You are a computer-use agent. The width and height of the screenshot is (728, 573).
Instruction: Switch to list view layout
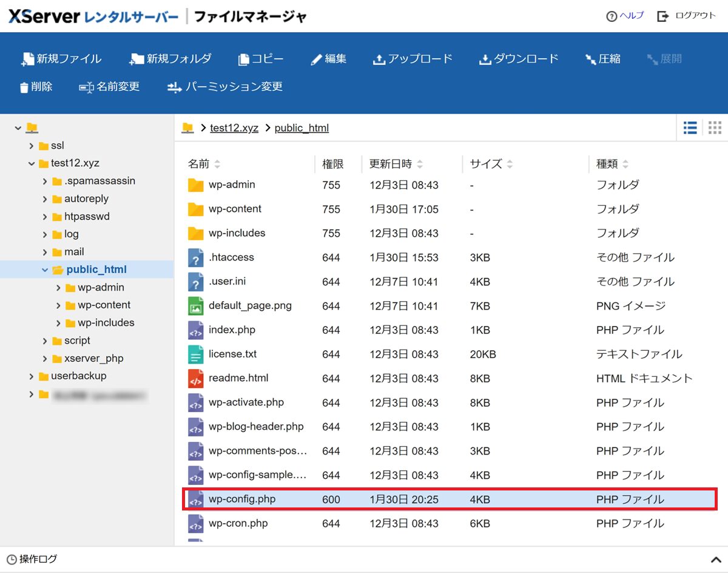(690, 127)
